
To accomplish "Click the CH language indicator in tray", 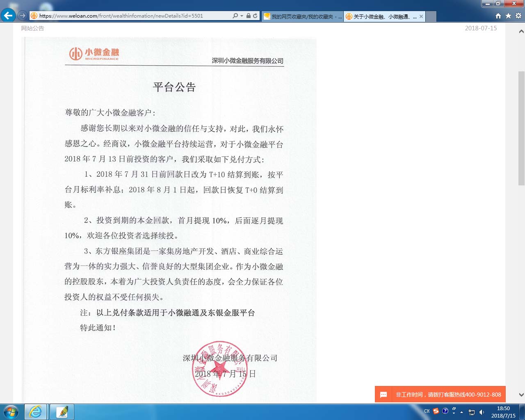I will coord(427,411).
